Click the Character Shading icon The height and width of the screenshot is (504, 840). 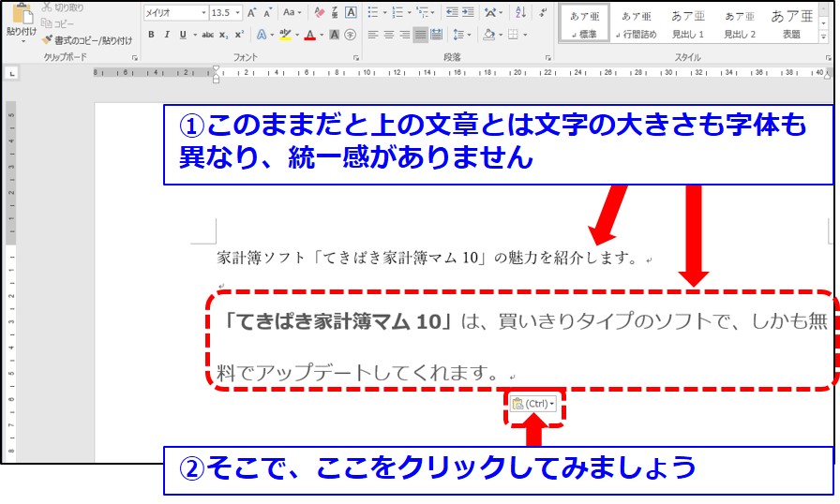(x=335, y=35)
